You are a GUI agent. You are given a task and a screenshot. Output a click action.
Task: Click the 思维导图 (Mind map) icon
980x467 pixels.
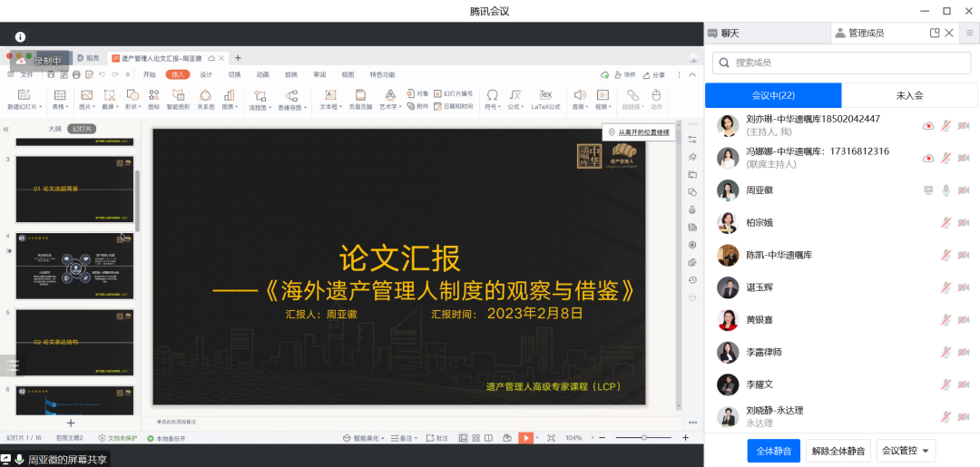[x=291, y=95]
